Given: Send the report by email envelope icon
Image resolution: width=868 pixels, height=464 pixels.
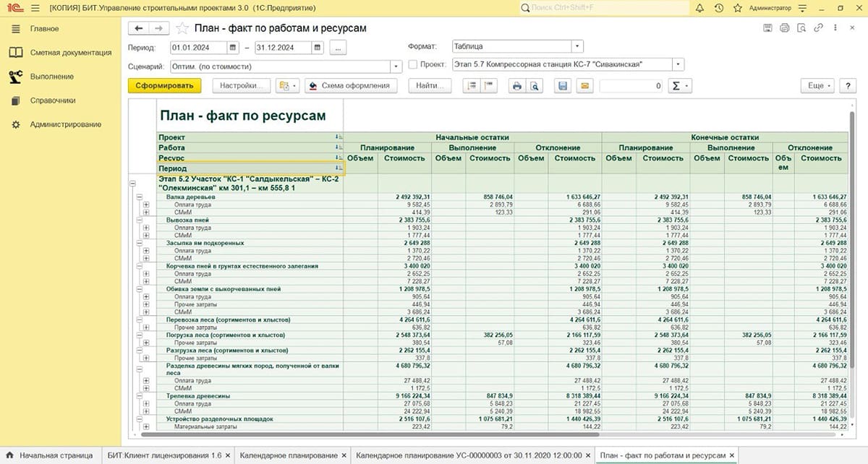Looking at the screenshot, I should [x=584, y=85].
